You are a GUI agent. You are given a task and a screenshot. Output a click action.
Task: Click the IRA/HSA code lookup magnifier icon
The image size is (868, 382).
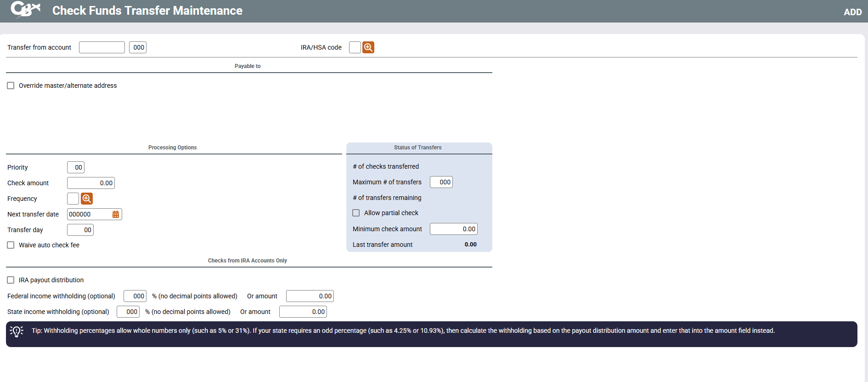368,47
